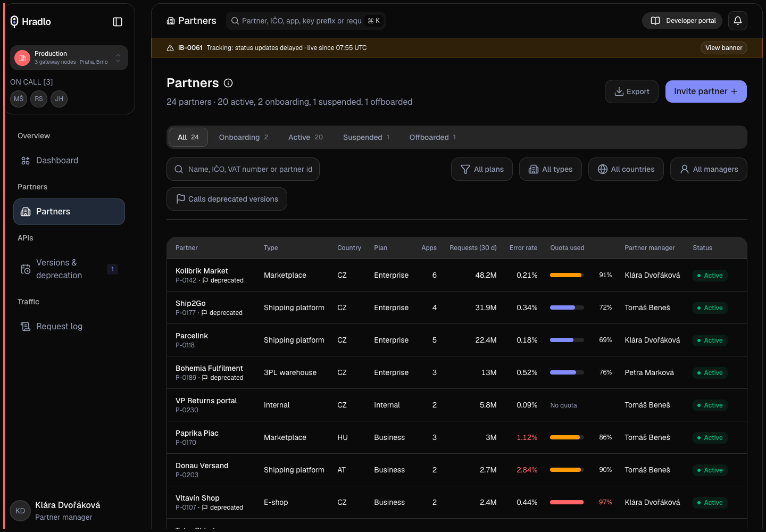Sort by Error rate column header
The width and height of the screenshot is (766, 532).
tap(523, 248)
